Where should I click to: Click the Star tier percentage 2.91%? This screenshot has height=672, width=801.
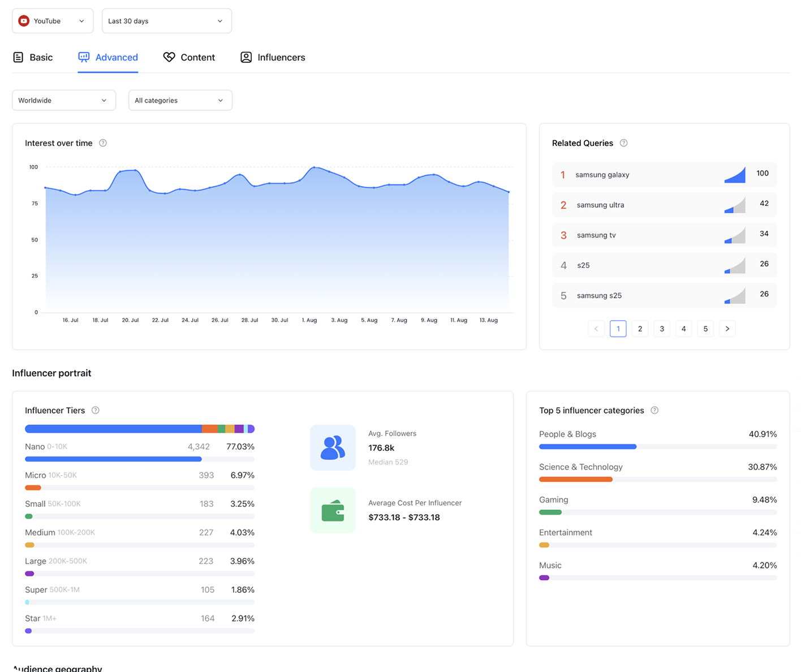pos(243,618)
